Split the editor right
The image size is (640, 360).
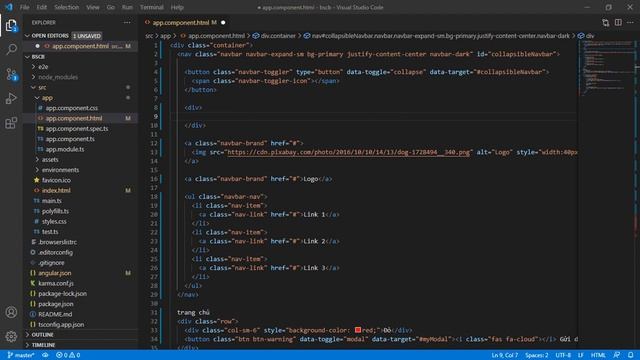pyautogui.click(x=618, y=22)
